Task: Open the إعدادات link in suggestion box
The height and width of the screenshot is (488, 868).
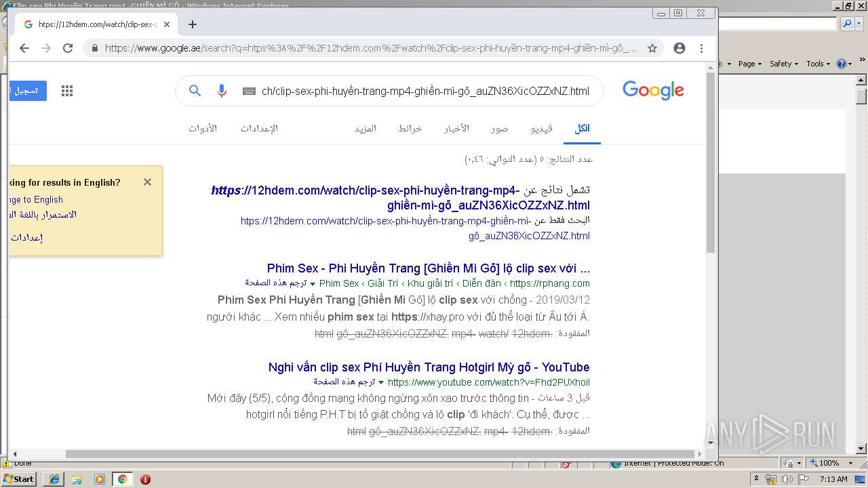Action: coord(27,237)
